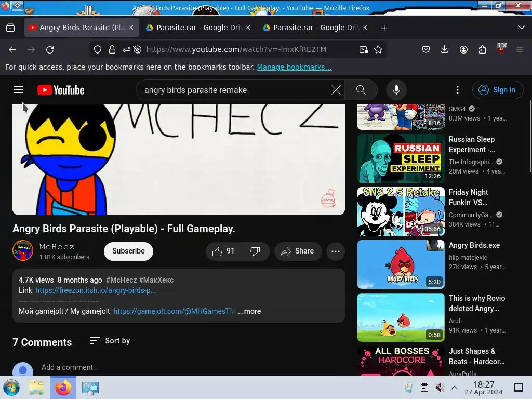Image resolution: width=532 pixels, height=399 pixels.
Task: Click the YouTube page scrollbar
Action: click(x=530, y=136)
